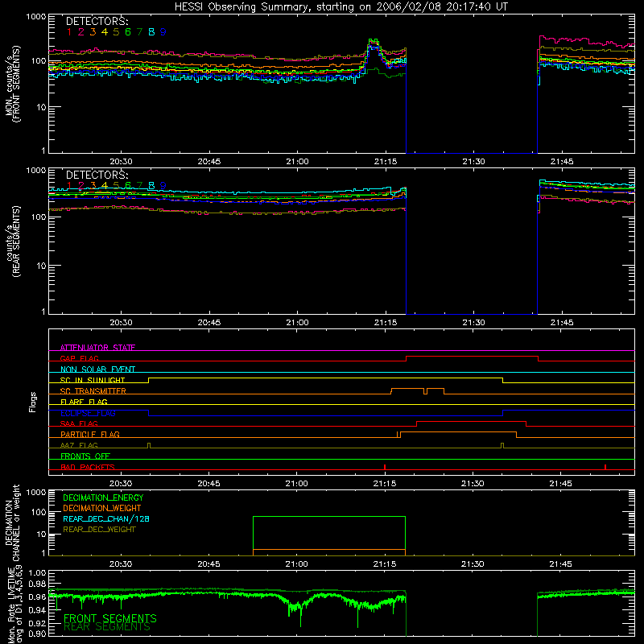This screenshot has height=644, width=644.
Task: Click the FRONTS_OFF flag label
Action: (85, 456)
